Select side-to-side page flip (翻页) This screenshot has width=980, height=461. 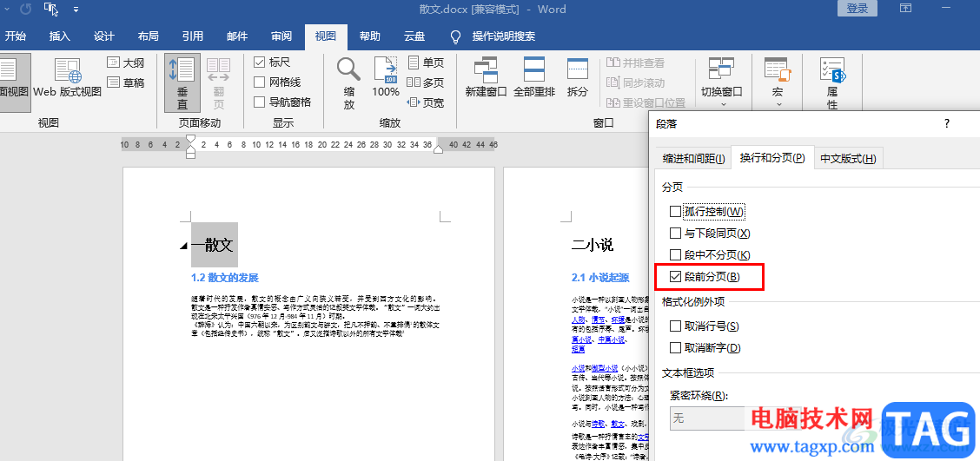219,83
